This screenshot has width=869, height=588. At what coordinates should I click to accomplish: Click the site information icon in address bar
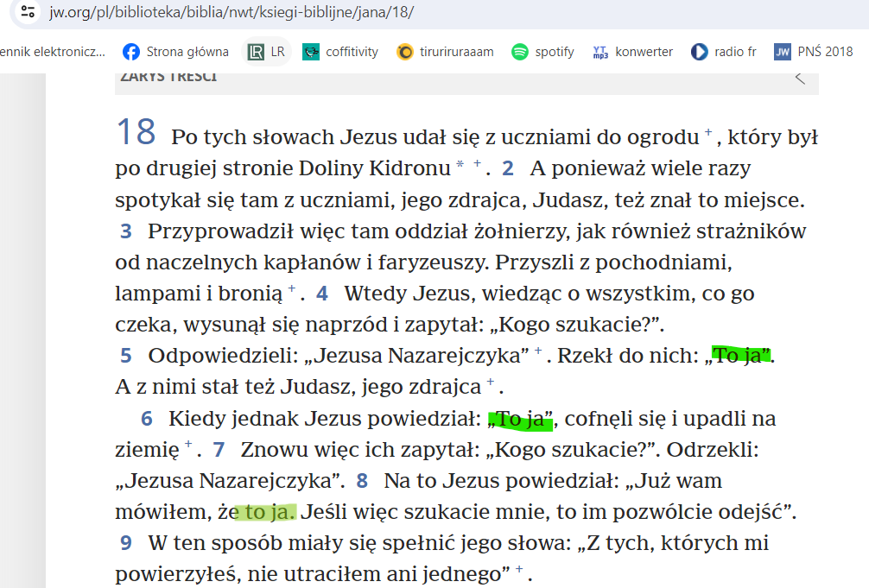pos(29,14)
